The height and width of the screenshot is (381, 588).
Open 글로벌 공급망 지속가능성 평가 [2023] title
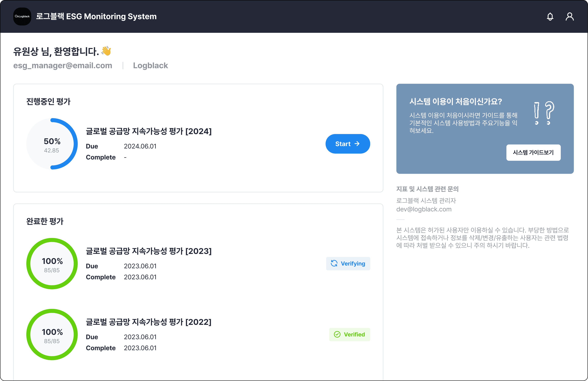(148, 251)
